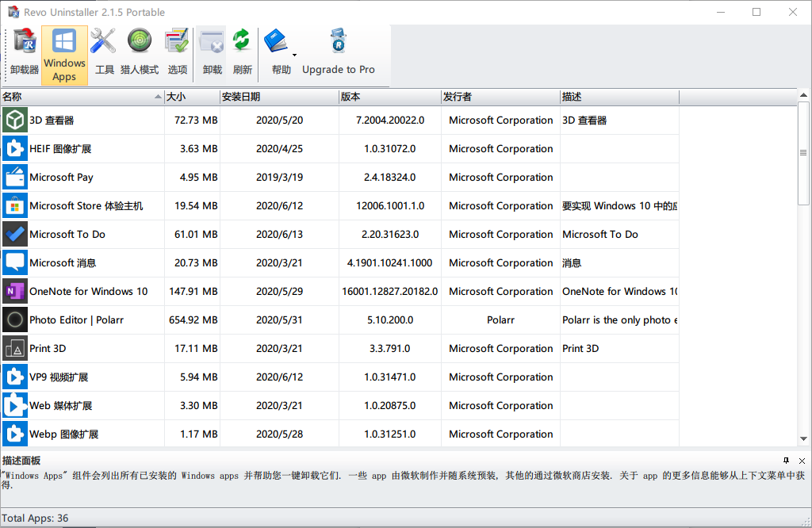Image resolution: width=812 pixels, height=528 pixels.
Task: Click the 3D 查看器 name text
Action: pos(52,120)
